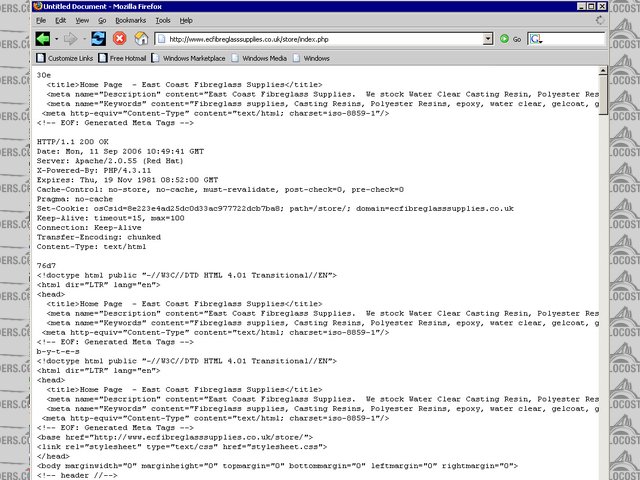Screen dimensions: 640x480
Task: Click the search engine icon in search box
Action: 536,39
